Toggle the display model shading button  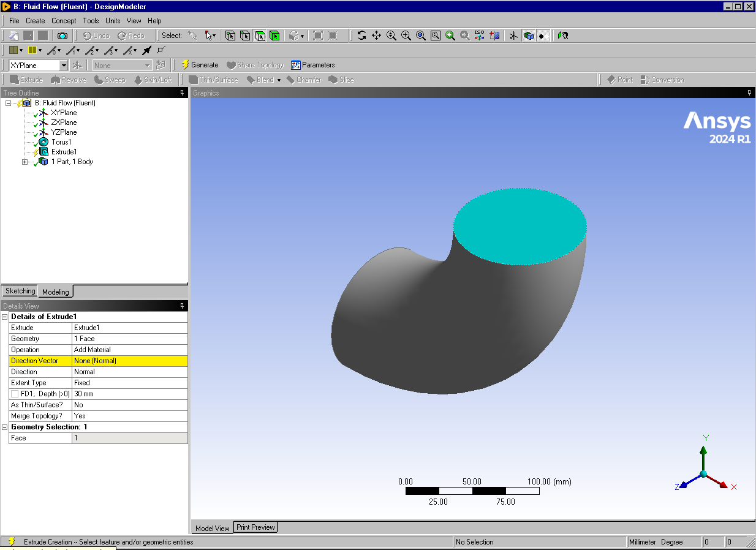pyautogui.click(x=529, y=36)
